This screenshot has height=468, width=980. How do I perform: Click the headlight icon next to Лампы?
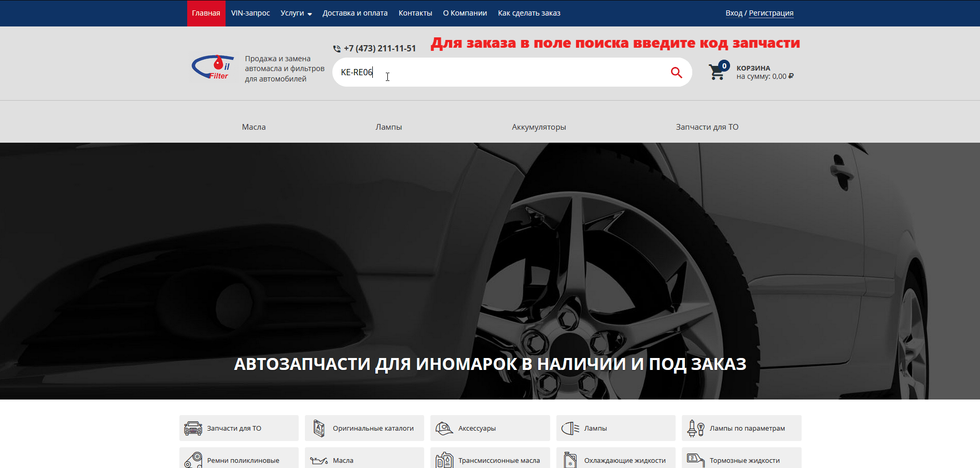pyautogui.click(x=570, y=428)
